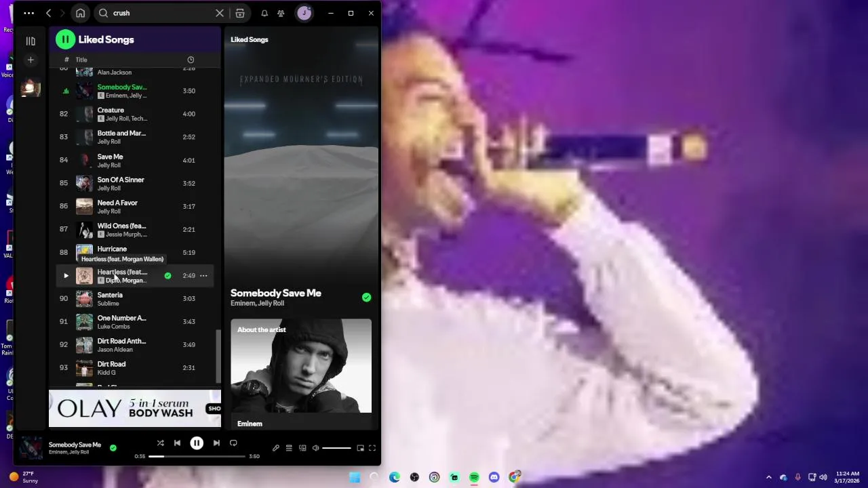
Task: Select the song Creature by Jelly Roll
Action: [x=136, y=114]
